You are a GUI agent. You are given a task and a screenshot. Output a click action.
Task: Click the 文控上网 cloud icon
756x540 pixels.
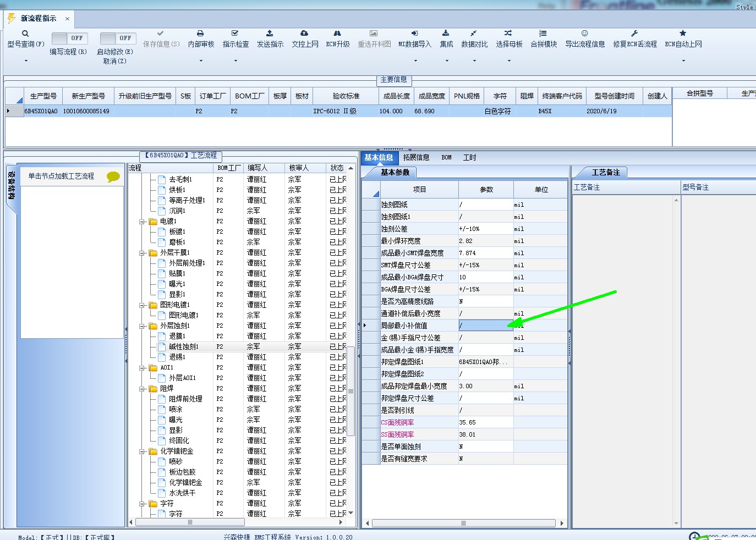304,34
